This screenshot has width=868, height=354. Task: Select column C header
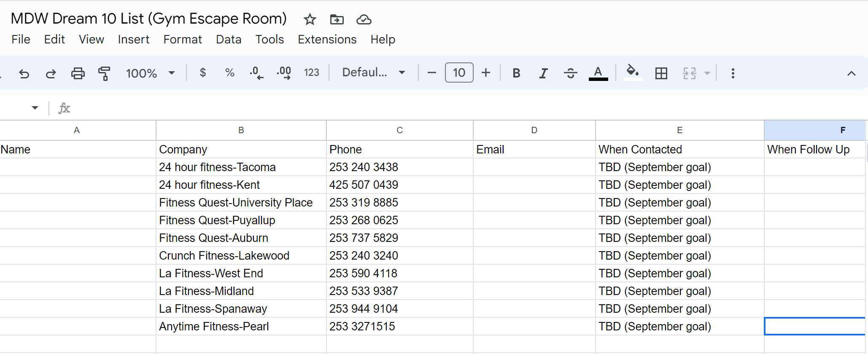400,130
